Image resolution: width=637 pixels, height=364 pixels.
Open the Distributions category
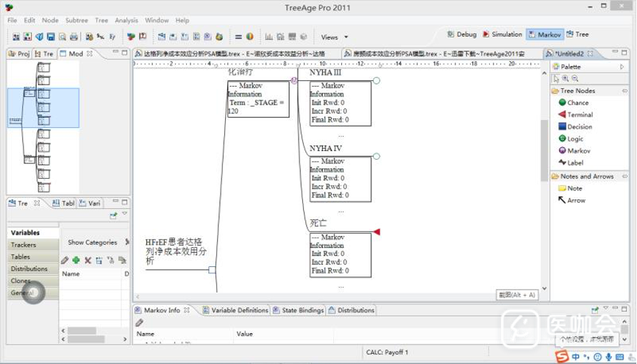click(x=29, y=268)
